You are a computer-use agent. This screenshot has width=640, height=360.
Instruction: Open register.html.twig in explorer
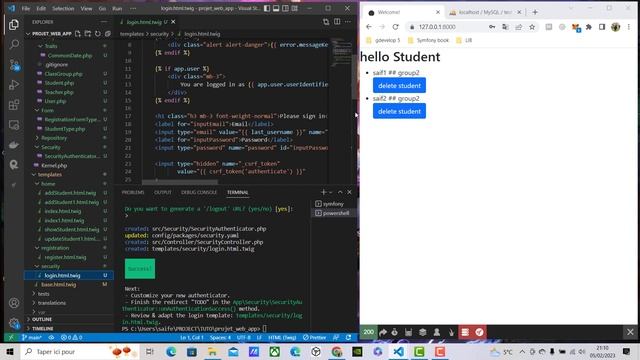coord(65,257)
